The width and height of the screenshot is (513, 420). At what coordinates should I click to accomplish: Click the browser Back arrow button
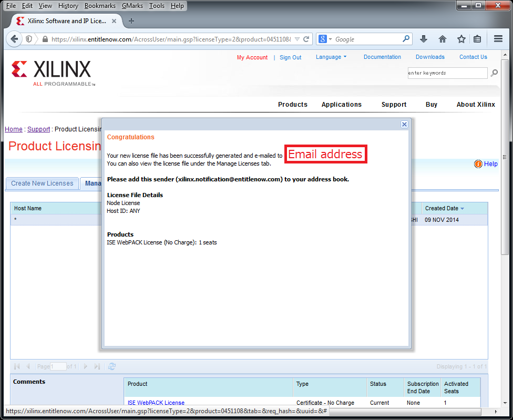14,39
